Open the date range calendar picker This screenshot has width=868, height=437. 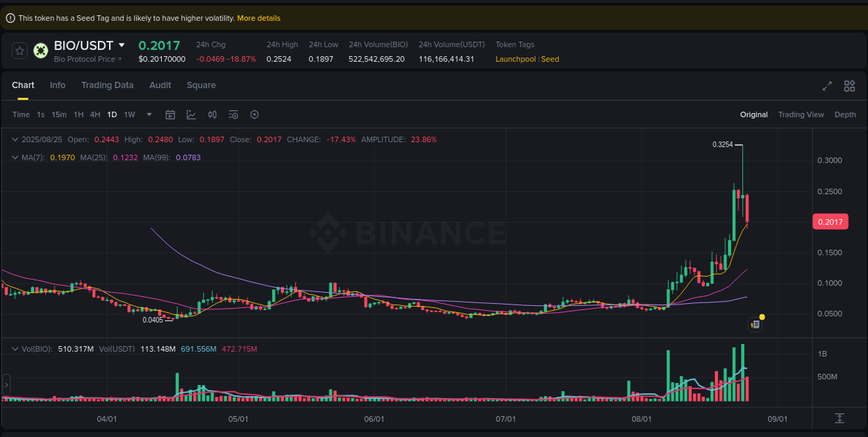[x=170, y=114]
